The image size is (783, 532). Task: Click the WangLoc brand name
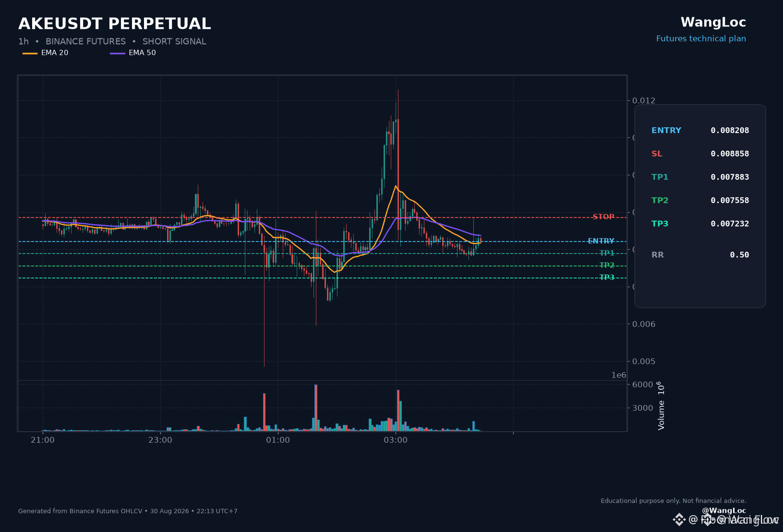pos(713,22)
